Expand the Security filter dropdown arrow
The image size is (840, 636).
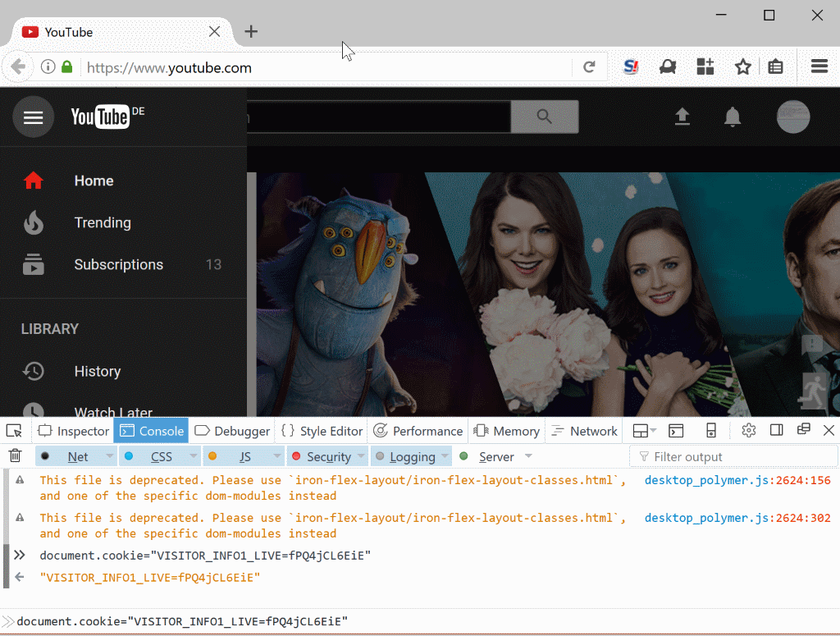point(361,456)
